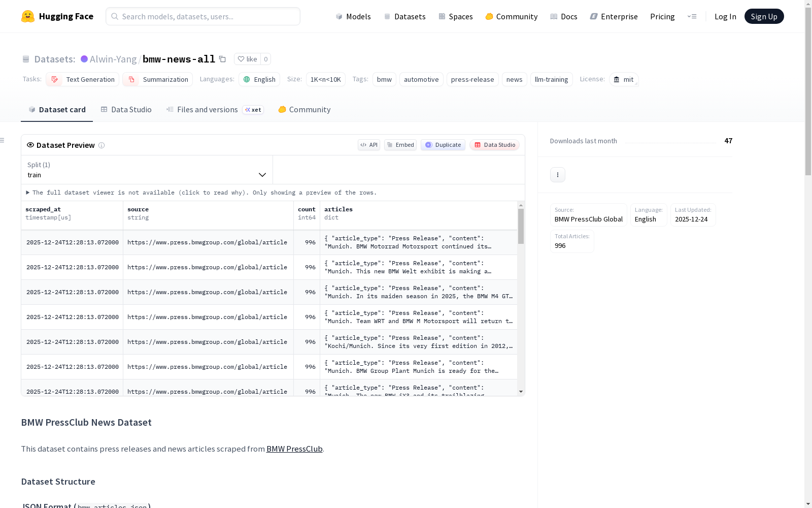The image size is (812, 508).
Task: Click the articles cell mentioning BMW Motorrad Motorsport
Action: click(x=419, y=242)
